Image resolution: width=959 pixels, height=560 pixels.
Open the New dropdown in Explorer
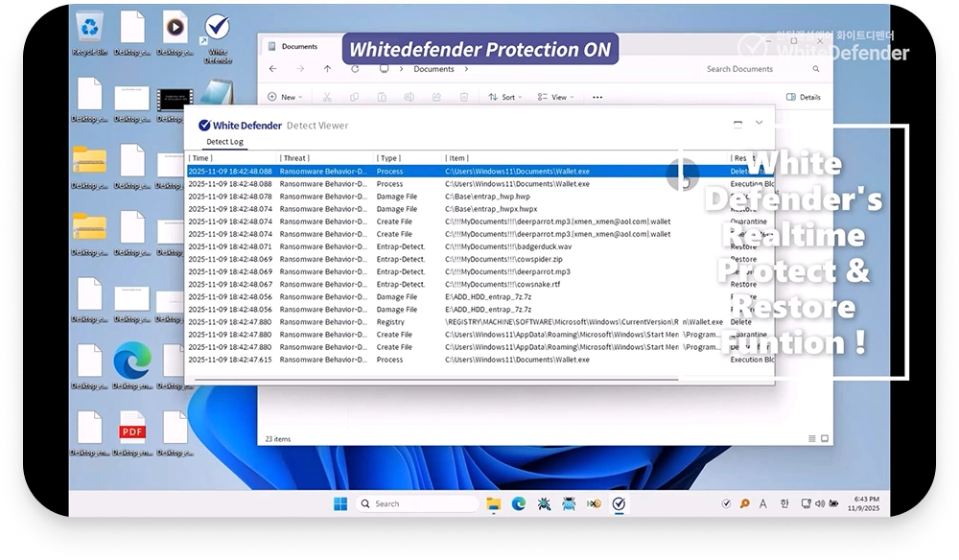pyautogui.click(x=288, y=97)
